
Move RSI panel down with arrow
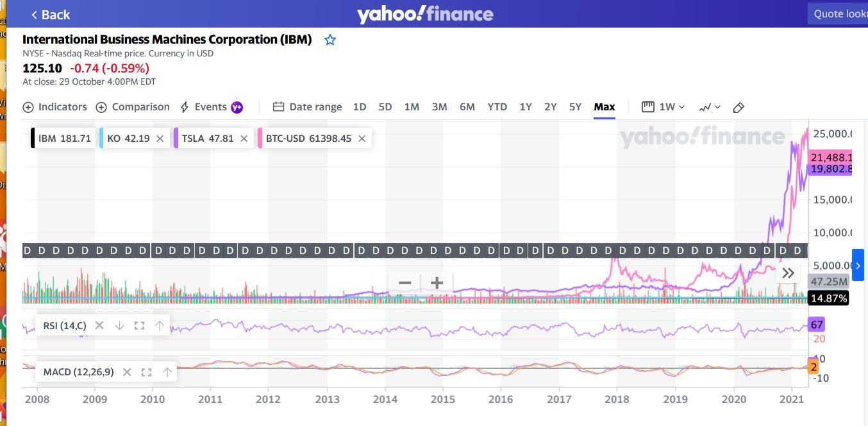click(x=119, y=325)
